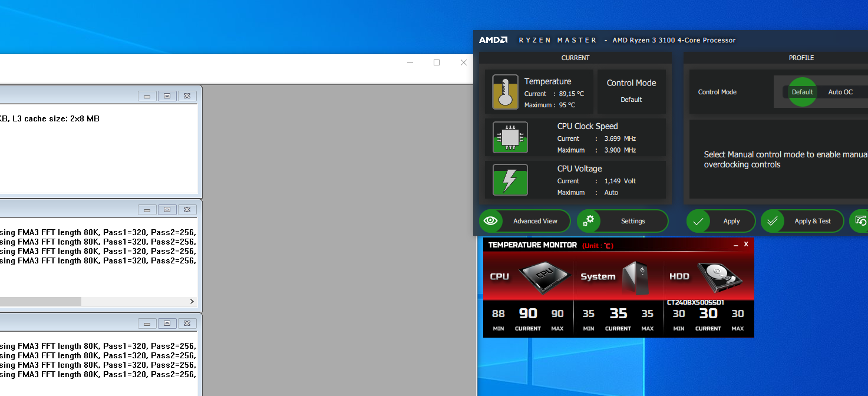The image size is (868, 396).
Task: Close the first Prime95 worker sub-window
Action: coord(187,96)
